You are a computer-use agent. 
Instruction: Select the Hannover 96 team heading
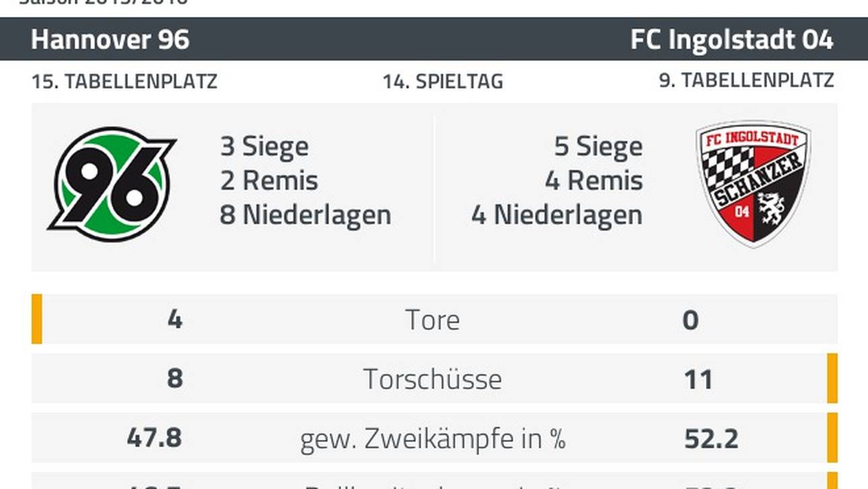(x=110, y=40)
